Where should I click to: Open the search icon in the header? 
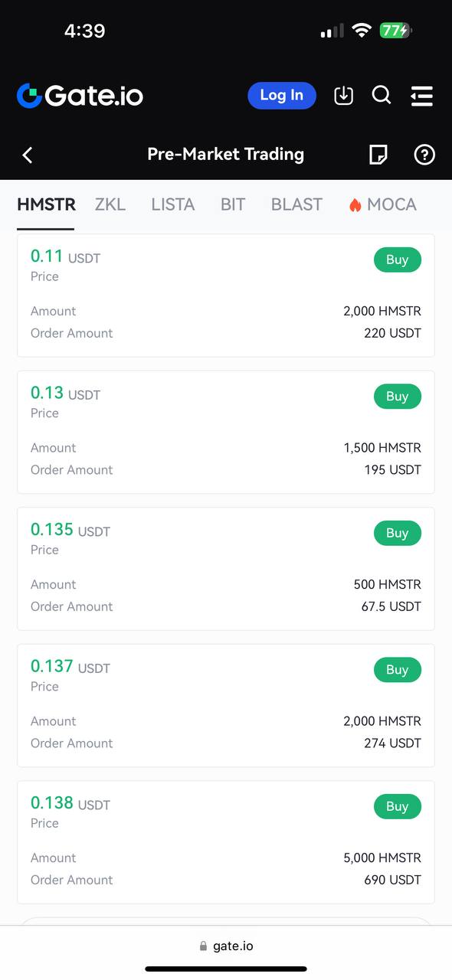[381, 95]
